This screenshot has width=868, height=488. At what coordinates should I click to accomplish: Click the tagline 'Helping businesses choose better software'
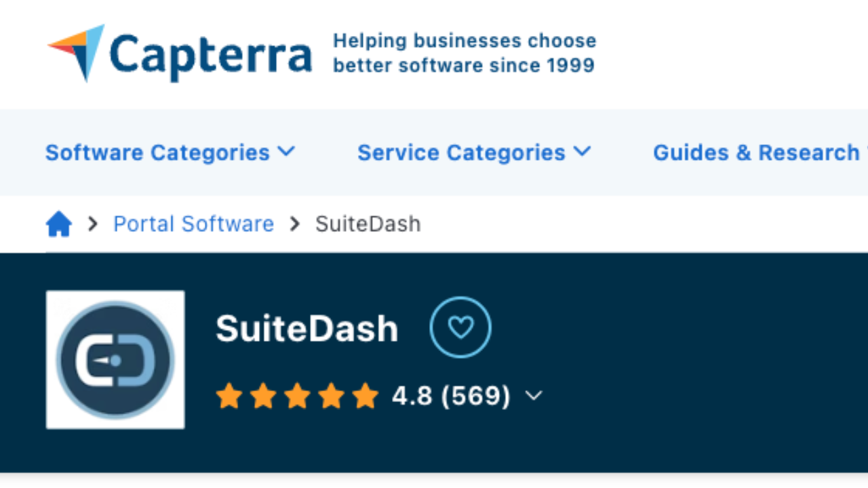465,53
